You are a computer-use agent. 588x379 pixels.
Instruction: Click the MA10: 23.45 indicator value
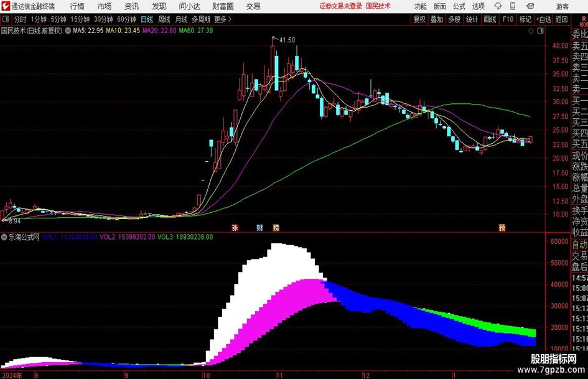pyautogui.click(x=123, y=30)
